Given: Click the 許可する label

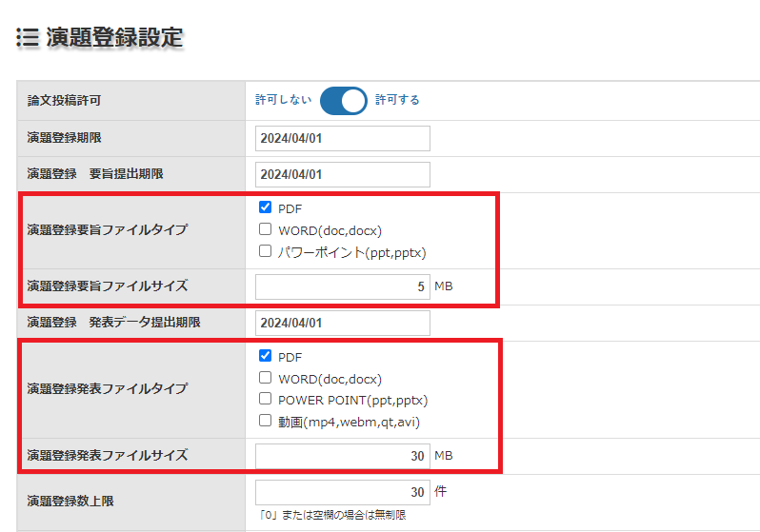Looking at the screenshot, I should click(397, 100).
